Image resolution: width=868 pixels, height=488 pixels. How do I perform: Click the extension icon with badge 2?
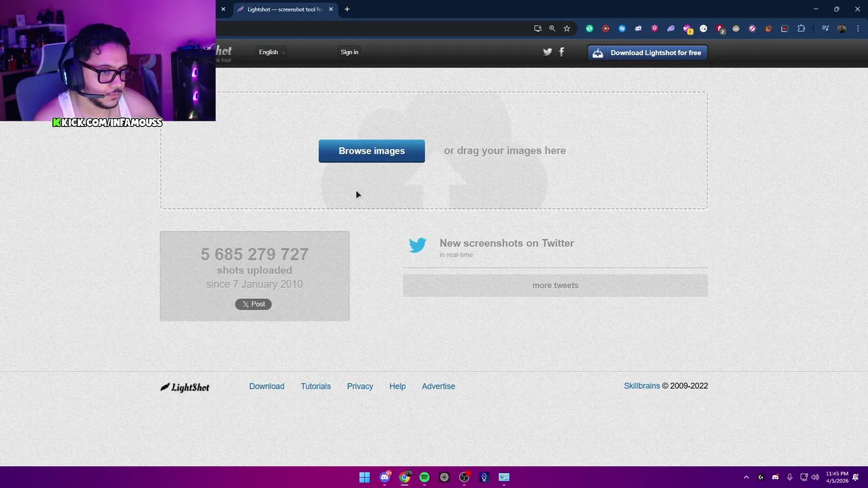coord(720,29)
